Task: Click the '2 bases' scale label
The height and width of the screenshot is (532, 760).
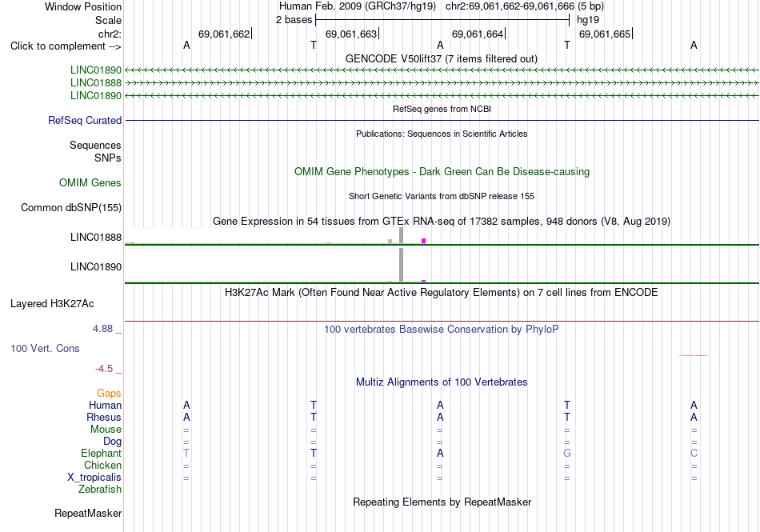Action: pos(294,20)
